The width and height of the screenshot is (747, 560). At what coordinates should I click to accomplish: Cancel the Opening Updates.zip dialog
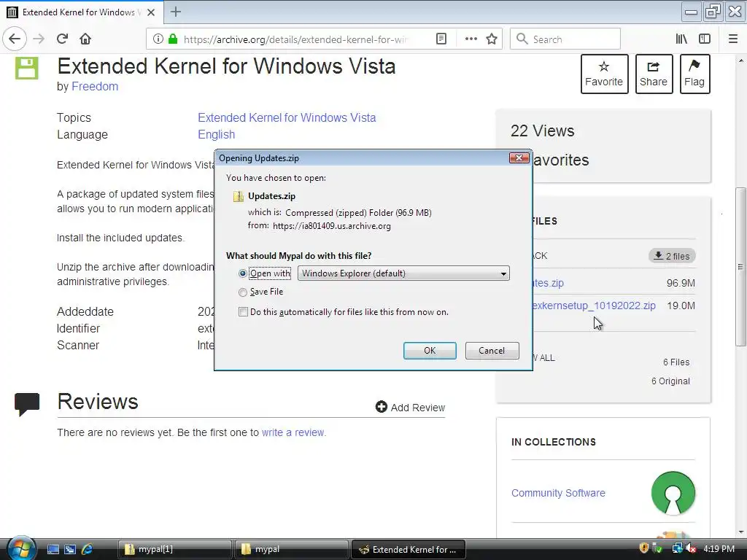492,351
